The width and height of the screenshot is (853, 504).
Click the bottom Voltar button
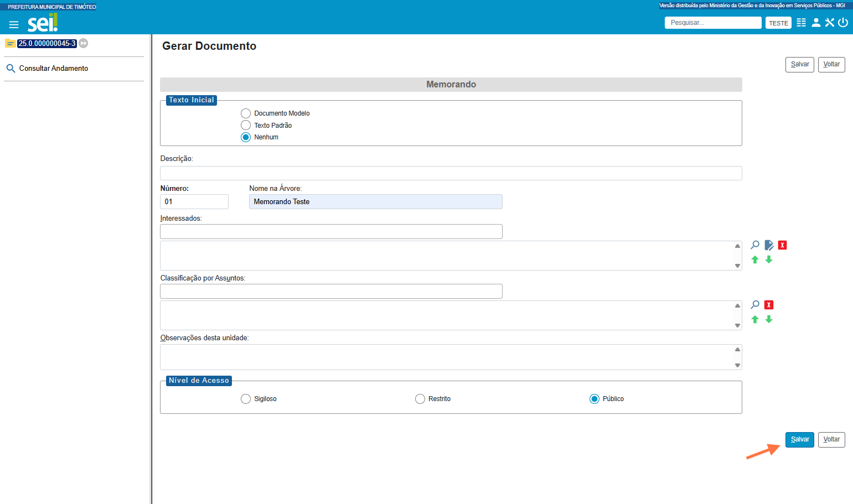[x=831, y=439]
